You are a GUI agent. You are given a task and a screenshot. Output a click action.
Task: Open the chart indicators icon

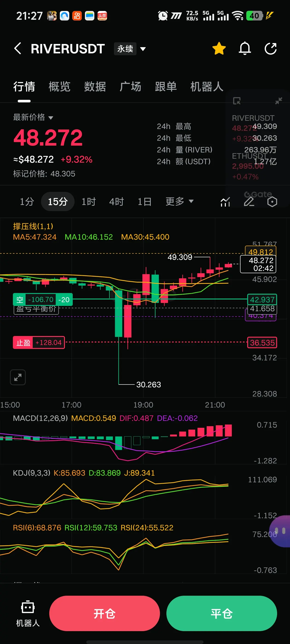(225, 201)
